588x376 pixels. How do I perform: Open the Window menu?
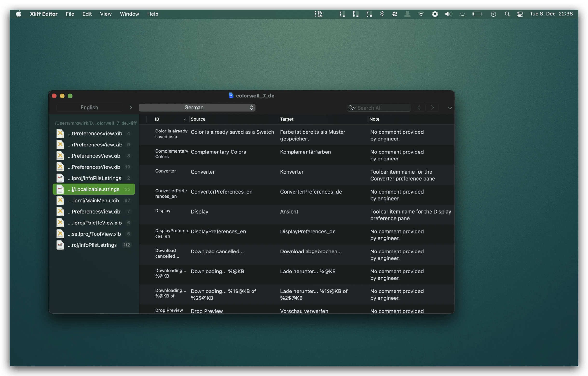(130, 14)
